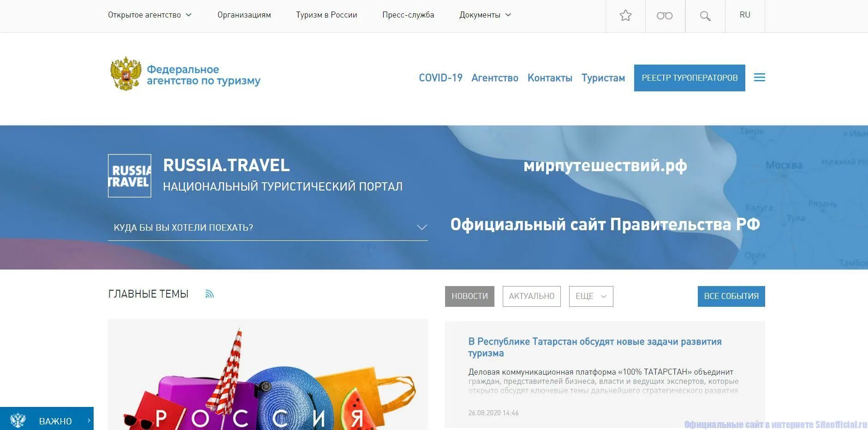Click the RUSSIA TRAVEL square logo
868x430 pixels.
[130, 176]
